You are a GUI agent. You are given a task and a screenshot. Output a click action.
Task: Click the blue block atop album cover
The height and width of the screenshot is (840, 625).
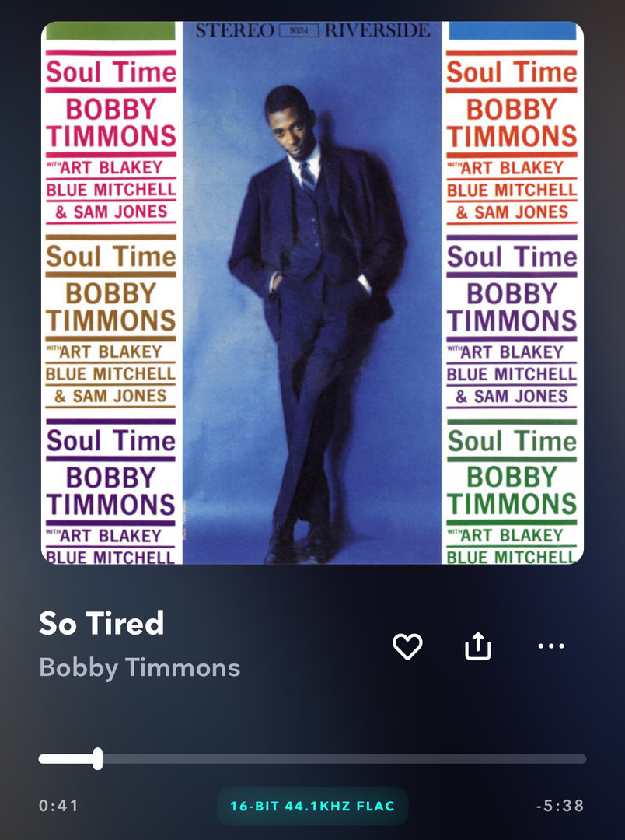coord(512,30)
